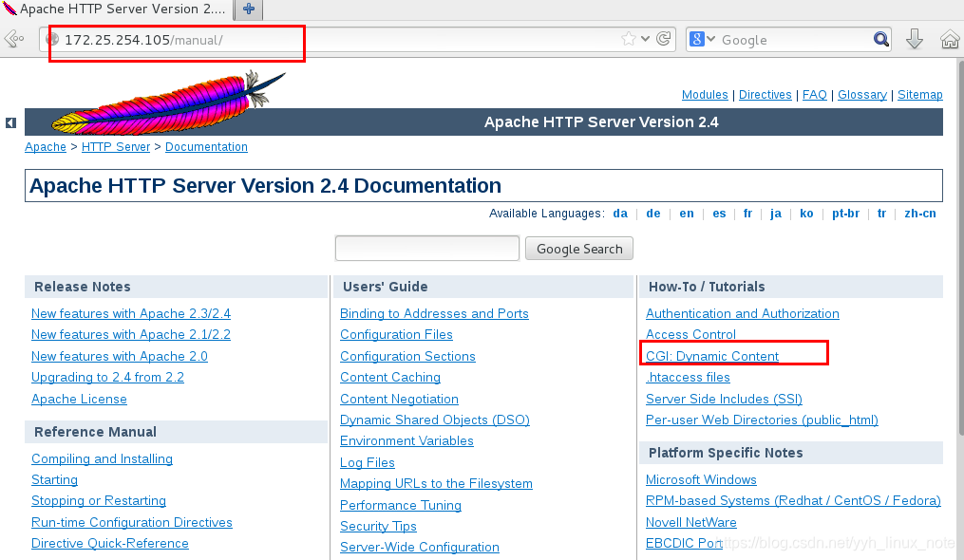Image resolution: width=964 pixels, height=560 pixels.
Task: Open Upgrading to 2.4 from 2.2
Action: coord(107,378)
